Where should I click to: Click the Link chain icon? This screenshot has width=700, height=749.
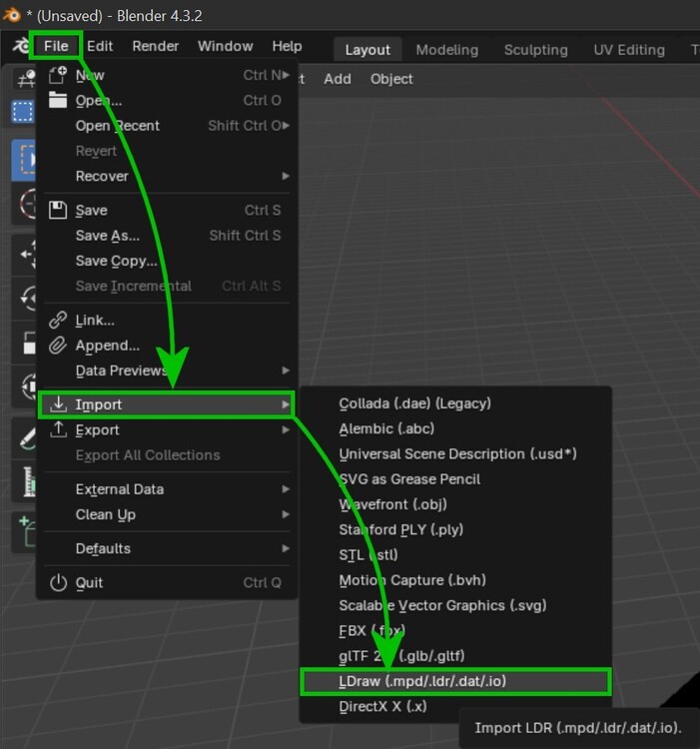(58, 321)
